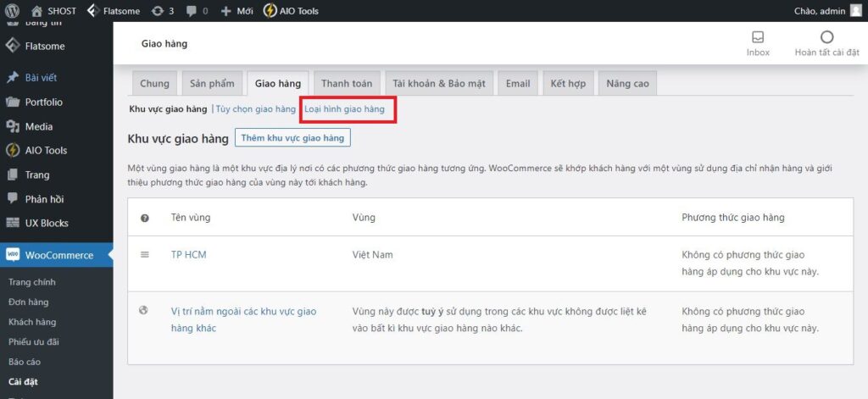This screenshot has height=399, width=868.
Task: Open the Mới new content menu
Action: point(237,11)
